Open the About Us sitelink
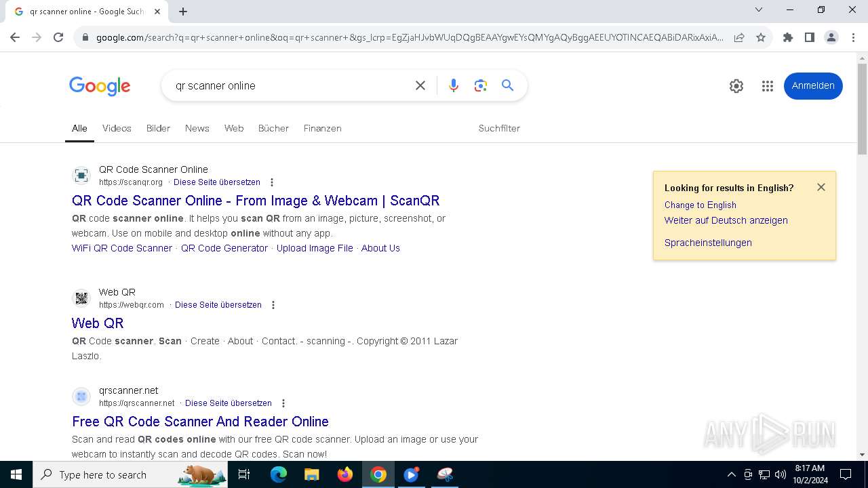This screenshot has height=488, width=868. tap(380, 248)
